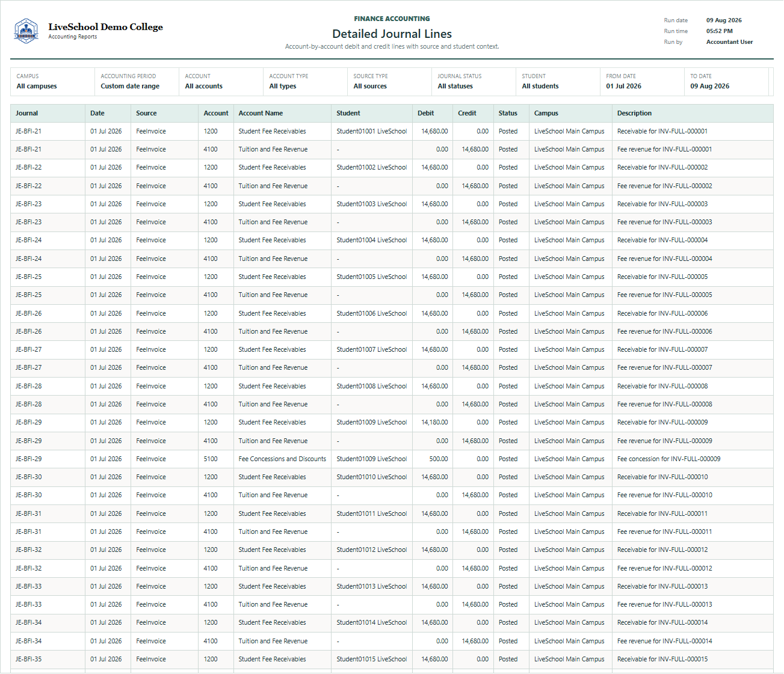
Task: Click 'Receivable for INV-FULL-000009' description
Action: 662,422
